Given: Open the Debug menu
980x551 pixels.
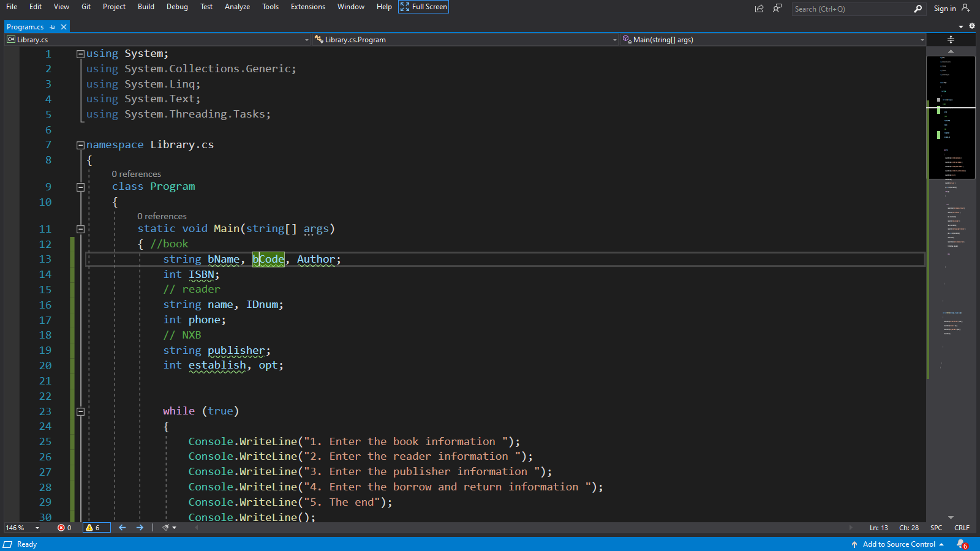Looking at the screenshot, I should 177,7.
